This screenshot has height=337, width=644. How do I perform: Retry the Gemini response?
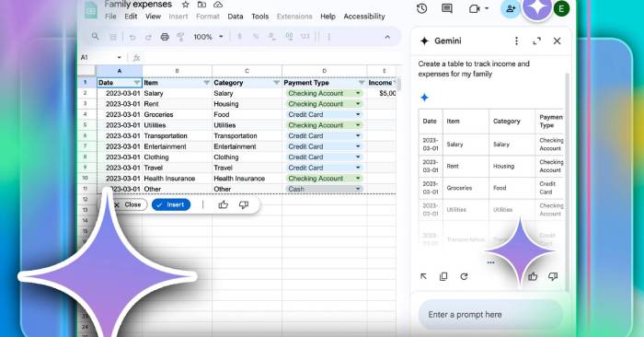coord(464,276)
